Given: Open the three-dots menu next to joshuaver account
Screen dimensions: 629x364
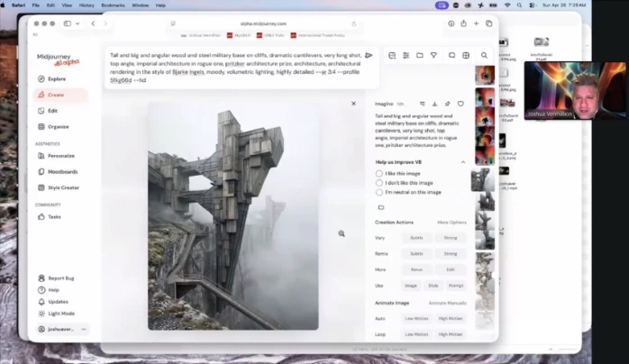Looking at the screenshot, I should pyautogui.click(x=84, y=329).
